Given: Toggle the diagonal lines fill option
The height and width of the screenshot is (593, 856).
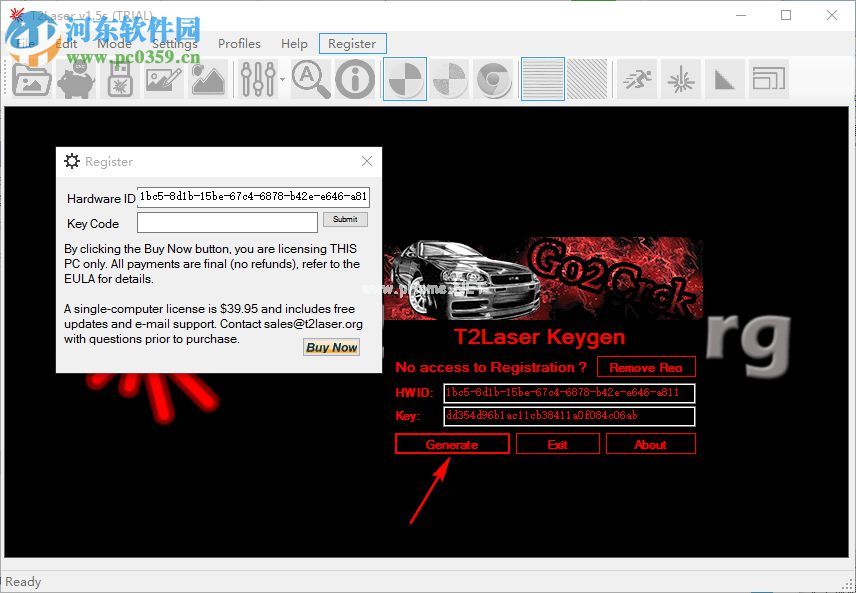Looking at the screenshot, I should [586, 79].
